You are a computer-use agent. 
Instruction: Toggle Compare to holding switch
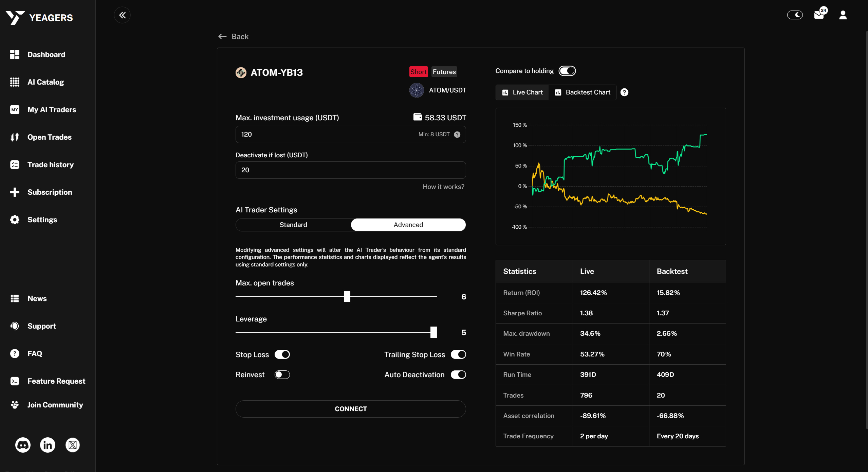pyautogui.click(x=567, y=71)
